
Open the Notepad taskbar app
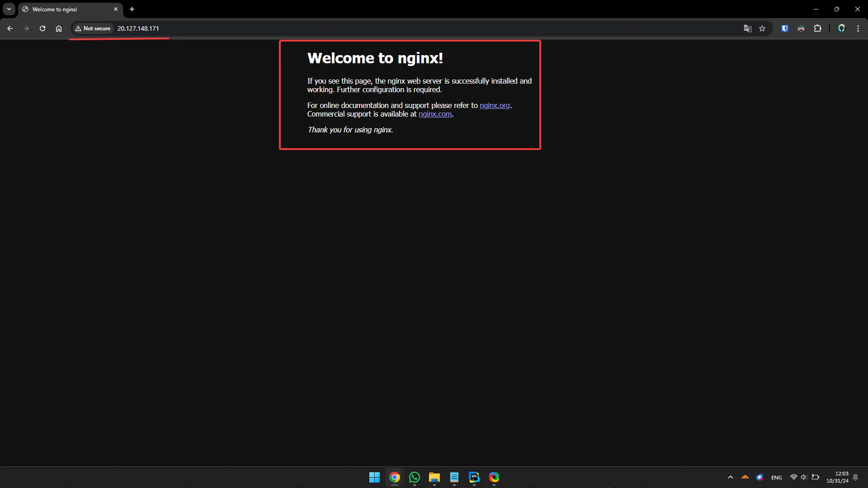(454, 477)
